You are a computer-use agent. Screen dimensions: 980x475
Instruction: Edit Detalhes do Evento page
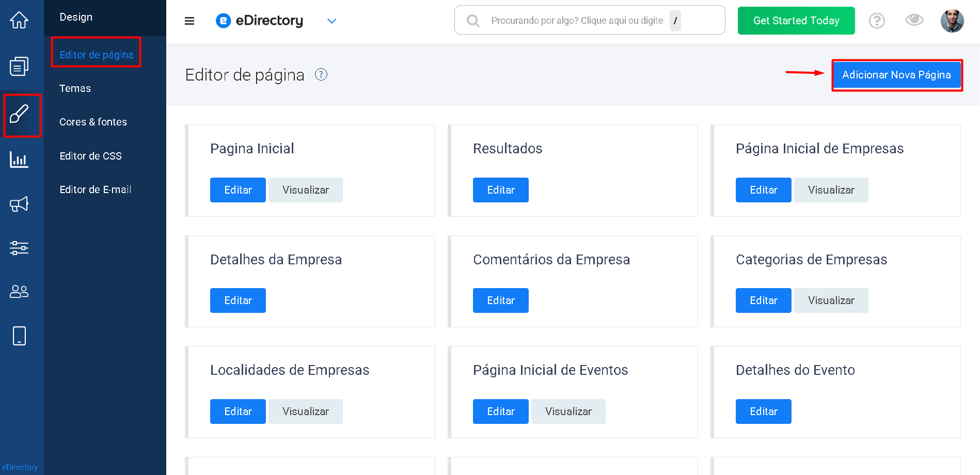point(764,411)
